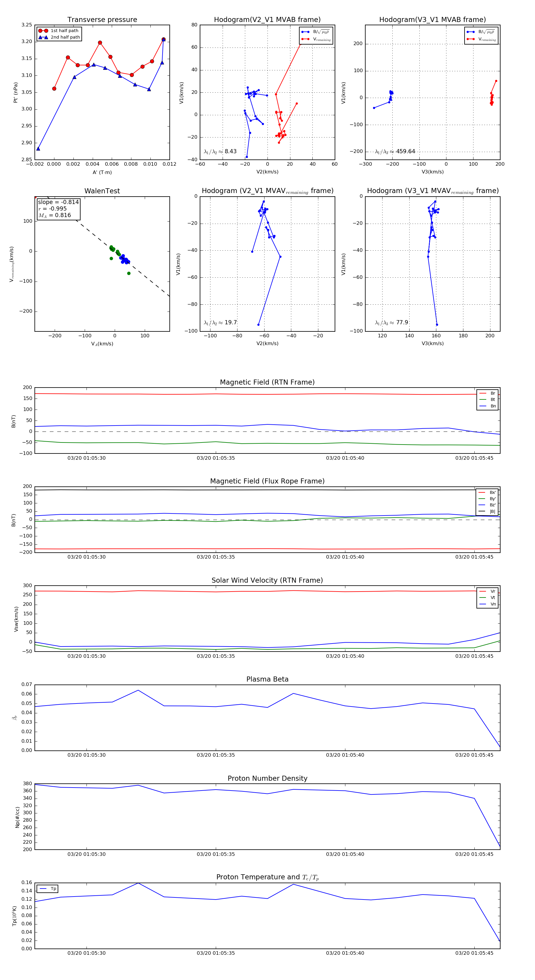Click V2(km/s) x-axis label of V2_V1 MVAB hodogram
The width and height of the screenshot is (535, 980).
267,172
